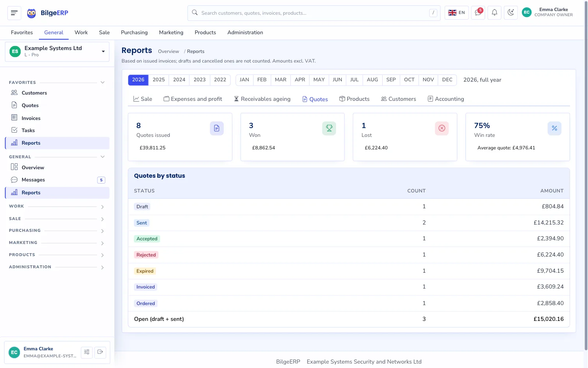
Task: Open the Accounting report tab
Action: (x=446, y=99)
